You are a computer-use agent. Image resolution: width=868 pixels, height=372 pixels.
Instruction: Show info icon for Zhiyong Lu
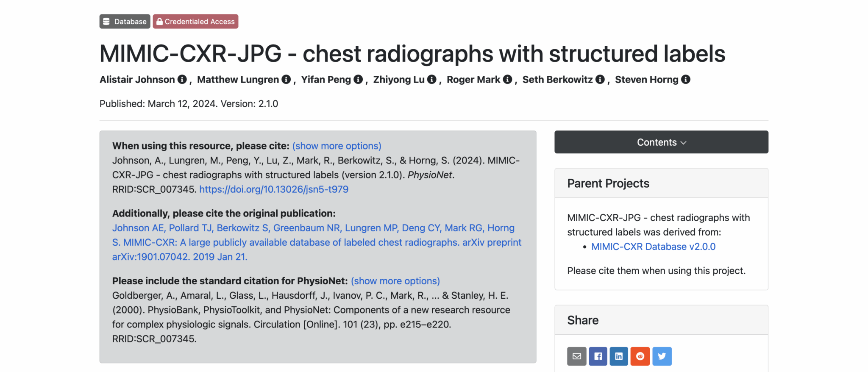pos(432,80)
